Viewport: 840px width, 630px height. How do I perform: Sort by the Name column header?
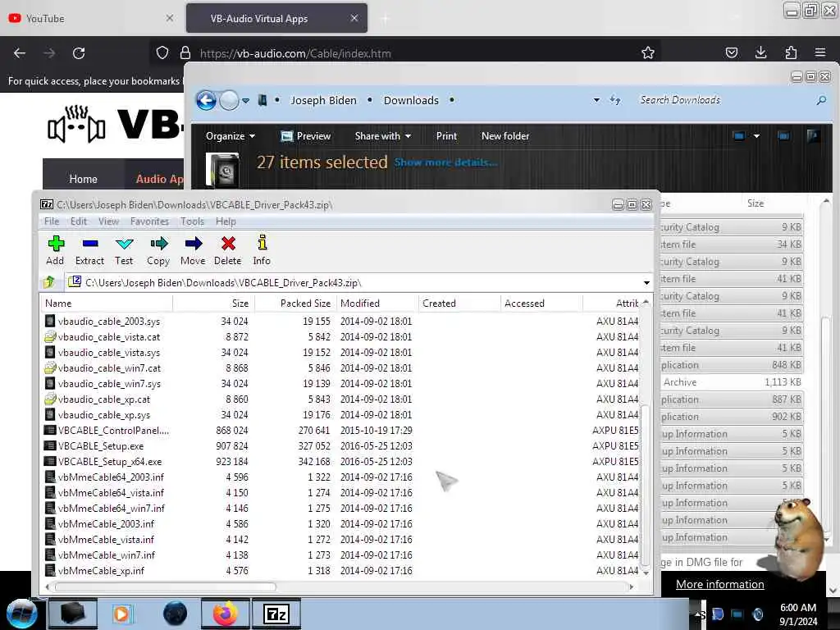coord(107,304)
